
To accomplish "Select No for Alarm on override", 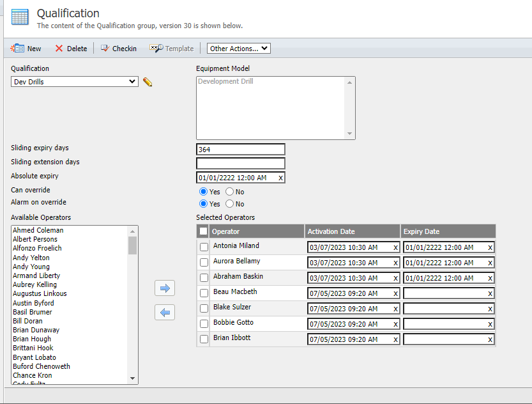I will coord(229,203).
